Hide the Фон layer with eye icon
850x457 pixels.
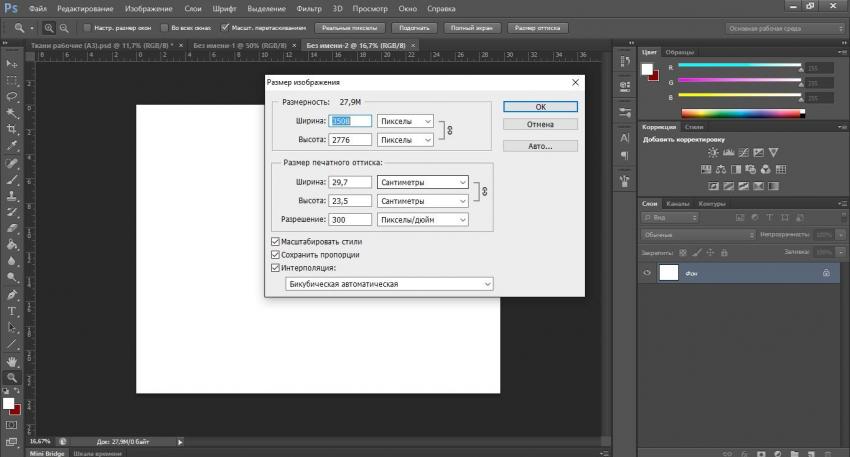point(648,272)
